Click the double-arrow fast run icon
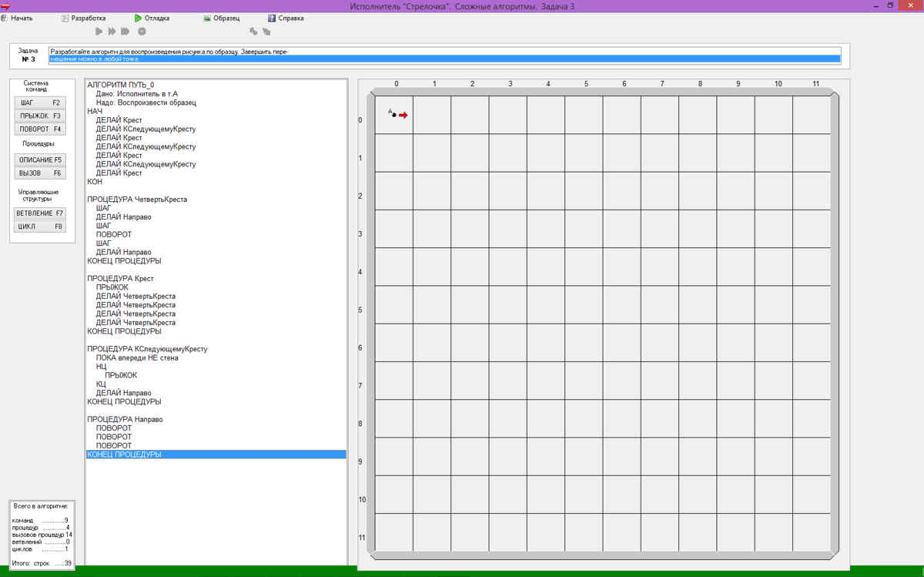This screenshot has height=577, width=924. coord(112,32)
